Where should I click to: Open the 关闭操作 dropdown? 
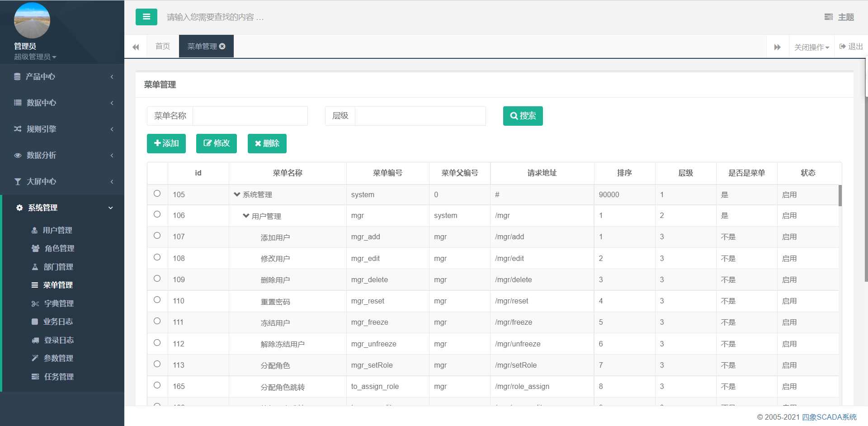(x=811, y=47)
